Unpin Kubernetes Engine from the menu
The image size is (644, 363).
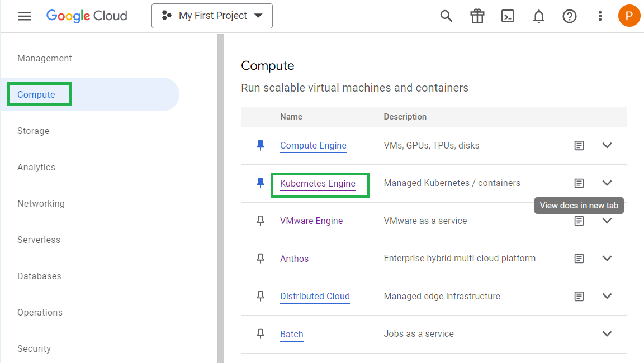point(261,183)
